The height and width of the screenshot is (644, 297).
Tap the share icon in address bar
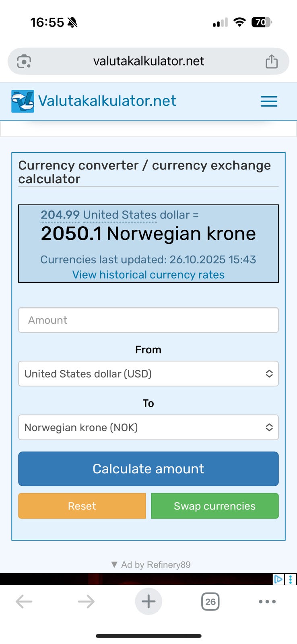[x=272, y=61]
